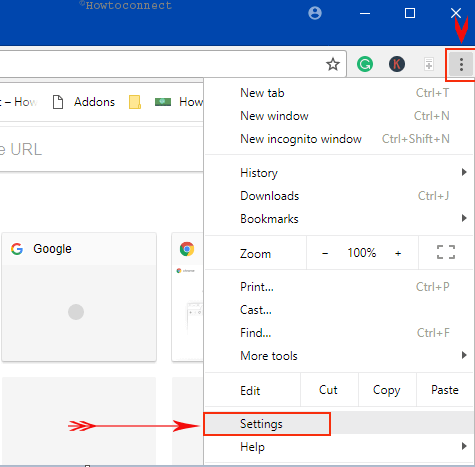Toggle fullscreen mode icon in Zoom row

tap(446, 252)
